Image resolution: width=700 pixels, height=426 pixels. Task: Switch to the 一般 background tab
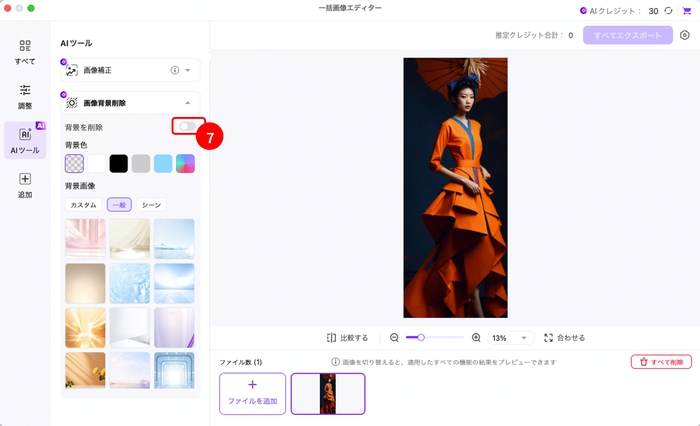(119, 205)
